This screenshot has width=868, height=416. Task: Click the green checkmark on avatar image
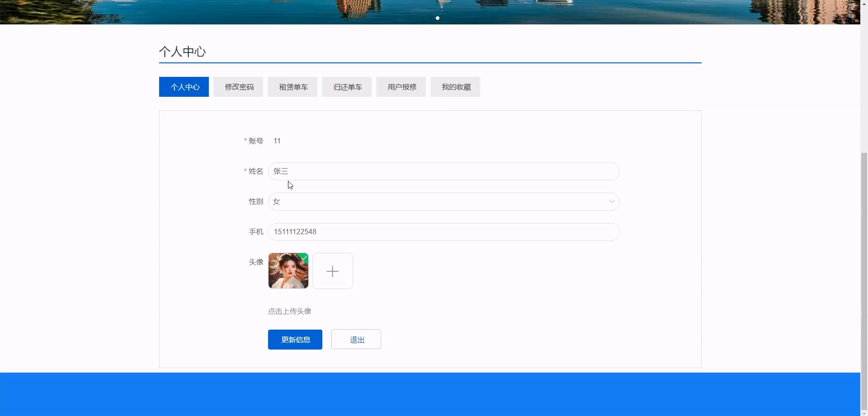[304, 258]
